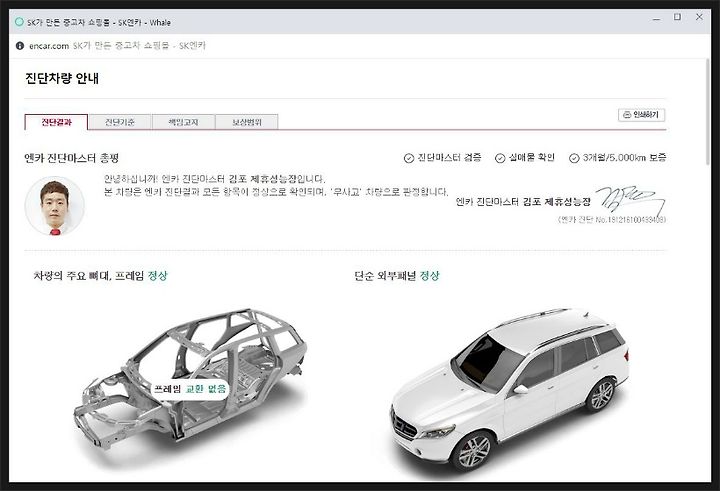The image size is (720, 491).
Task: Click the site info icon beside encar.com
Action: click(20, 46)
